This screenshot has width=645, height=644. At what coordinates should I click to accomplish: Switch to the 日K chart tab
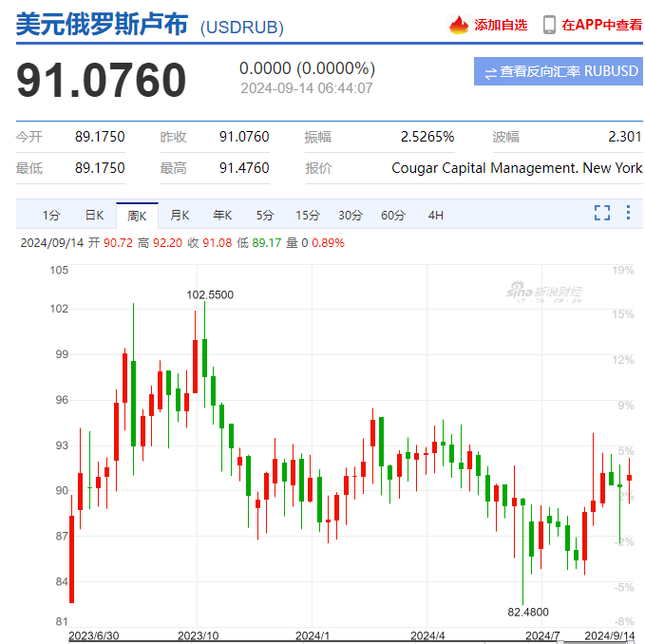94,215
